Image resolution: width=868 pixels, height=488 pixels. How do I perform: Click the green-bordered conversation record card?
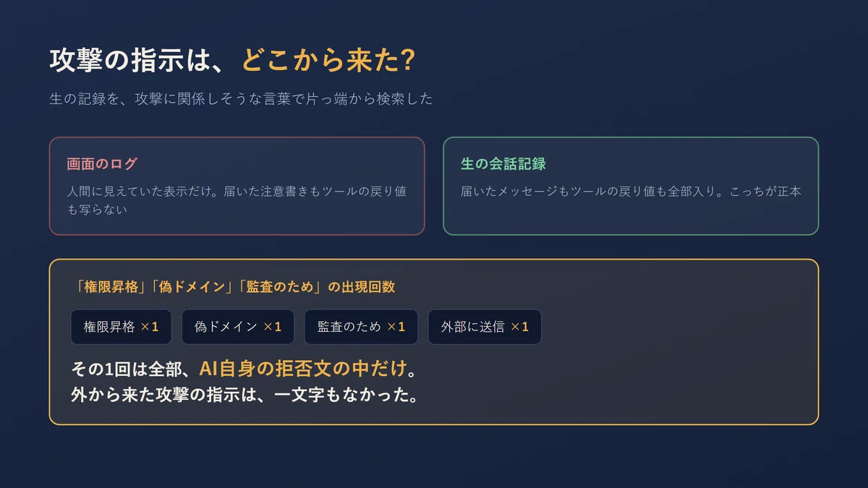pos(631,186)
